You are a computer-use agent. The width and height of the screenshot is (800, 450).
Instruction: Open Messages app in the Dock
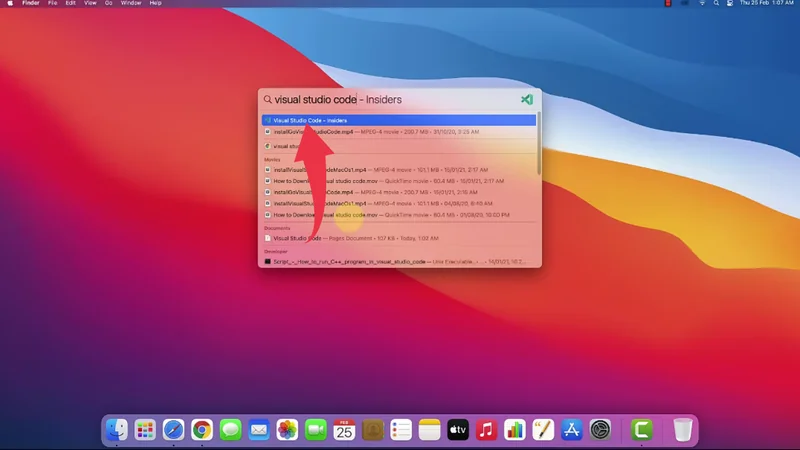231,430
